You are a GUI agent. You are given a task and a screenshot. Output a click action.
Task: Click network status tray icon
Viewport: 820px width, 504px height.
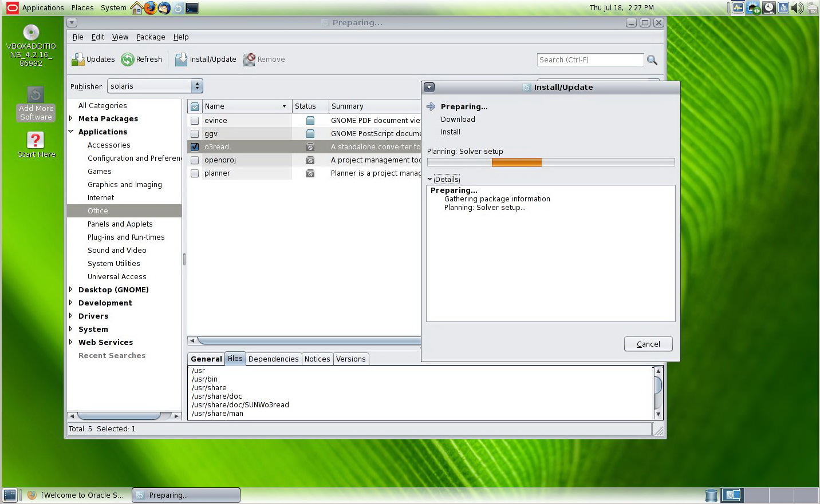point(753,8)
